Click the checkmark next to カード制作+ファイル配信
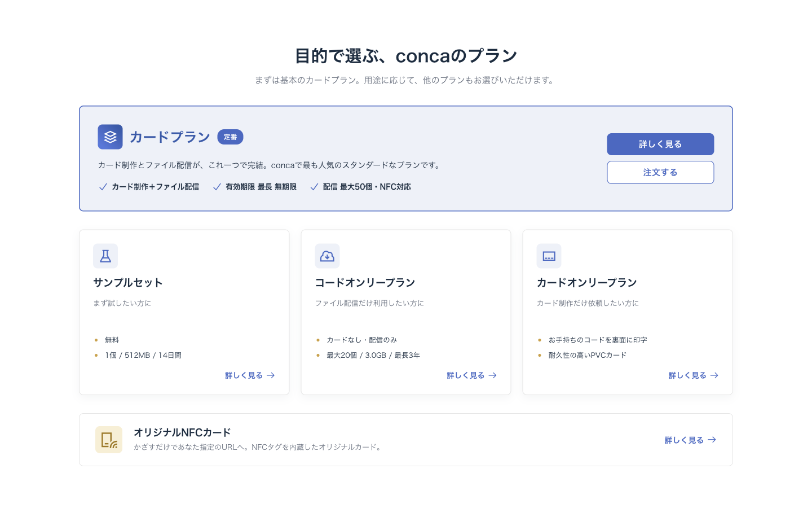 [x=103, y=187]
